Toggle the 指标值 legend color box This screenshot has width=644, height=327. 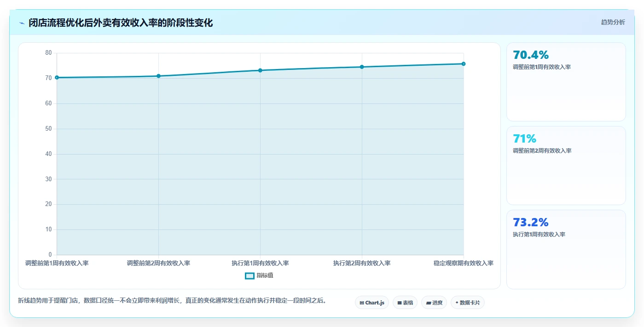click(x=249, y=275)
